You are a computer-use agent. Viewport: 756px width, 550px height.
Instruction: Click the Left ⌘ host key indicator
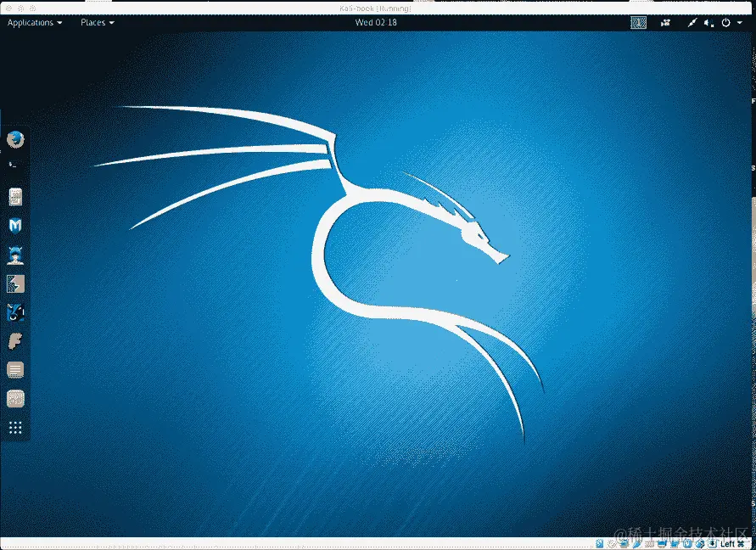pyautogui.click(x=732, y=544)
